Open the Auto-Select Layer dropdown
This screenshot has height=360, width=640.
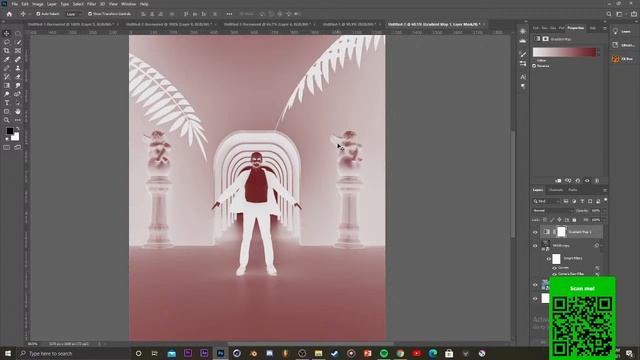74,14
